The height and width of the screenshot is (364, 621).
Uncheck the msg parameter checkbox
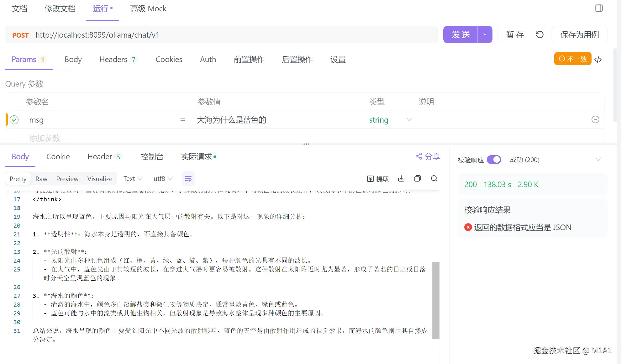coord(14,120)
